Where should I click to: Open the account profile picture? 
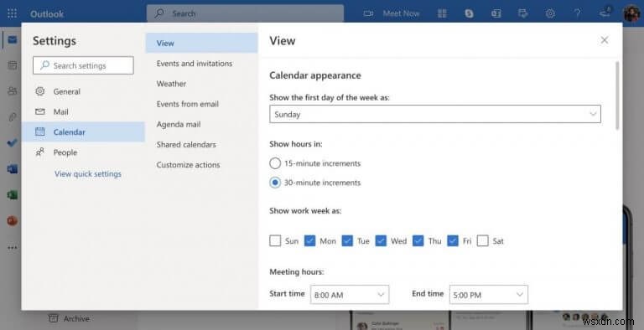631,13
